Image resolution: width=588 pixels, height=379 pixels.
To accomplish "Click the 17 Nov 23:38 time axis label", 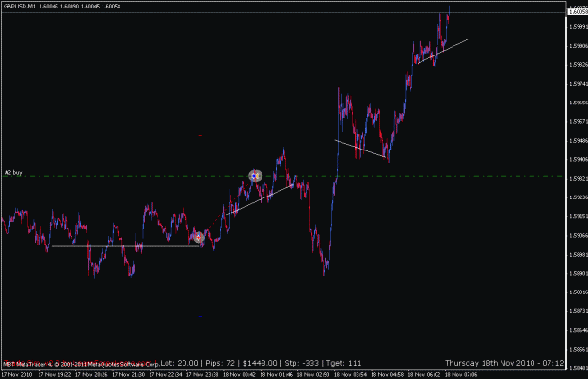I will pyautogui.click(x=202, y=374).
